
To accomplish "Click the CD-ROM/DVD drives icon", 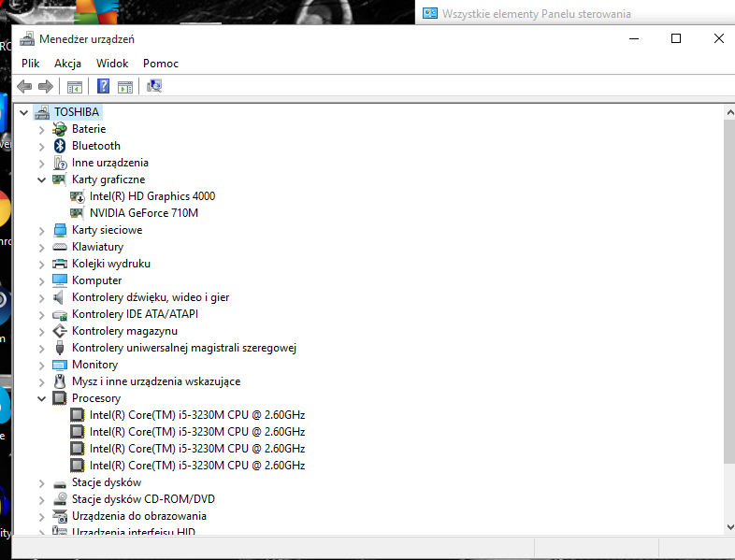I will tap(60, 499).
